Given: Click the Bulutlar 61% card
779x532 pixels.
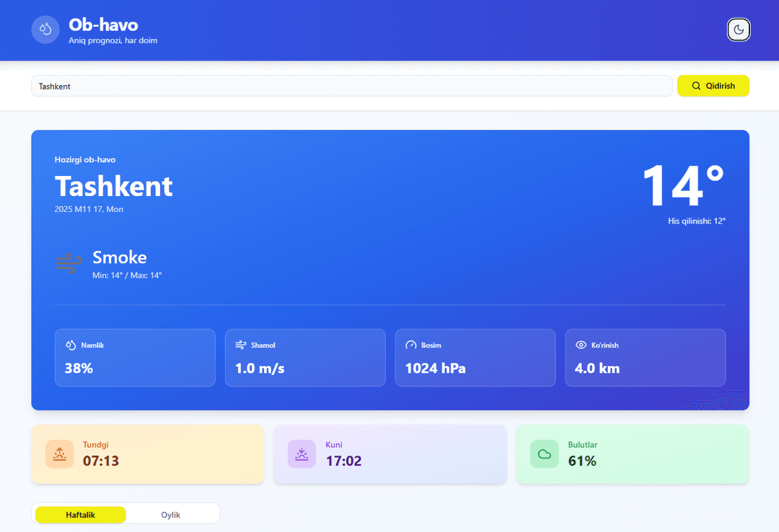Looking at the screenshot, I should 632,453.
